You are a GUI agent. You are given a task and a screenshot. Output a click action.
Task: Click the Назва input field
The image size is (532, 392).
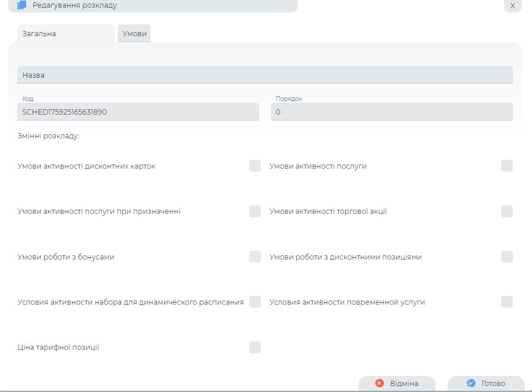click(265, 75)
